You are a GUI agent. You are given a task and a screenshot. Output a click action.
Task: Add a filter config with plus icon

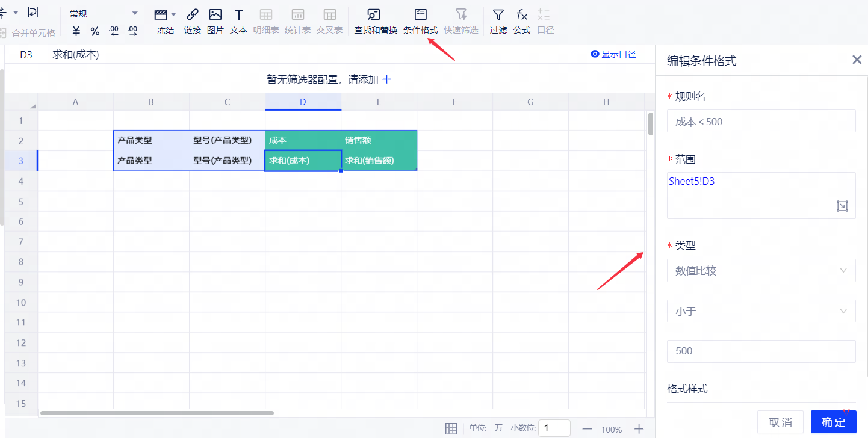[387, 79]
